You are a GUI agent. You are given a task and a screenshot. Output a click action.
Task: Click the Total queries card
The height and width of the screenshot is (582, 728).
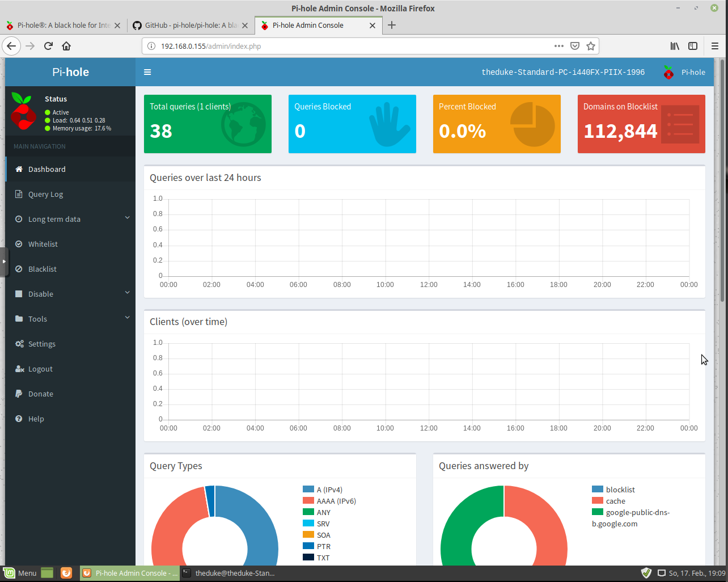pyautogui.click(x=208, y=124)
